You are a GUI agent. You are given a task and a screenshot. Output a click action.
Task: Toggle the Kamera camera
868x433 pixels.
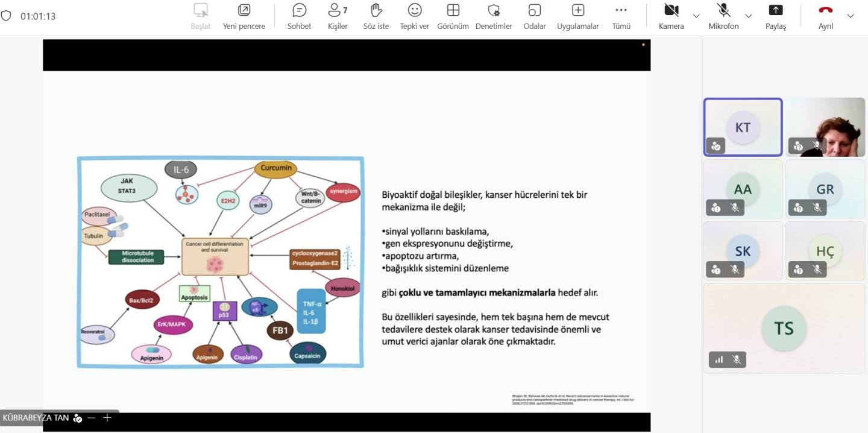coord(671,17)
